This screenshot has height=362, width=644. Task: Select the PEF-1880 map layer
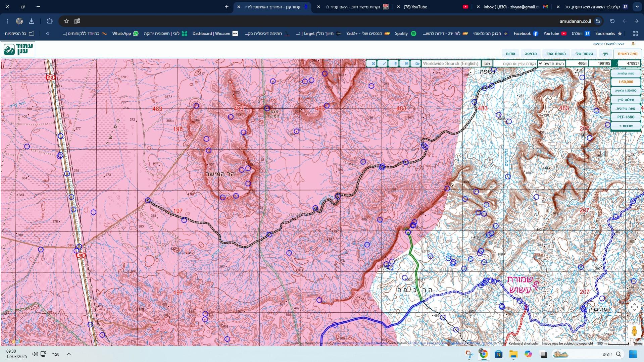pyautogui.click(x=626, y=117)
